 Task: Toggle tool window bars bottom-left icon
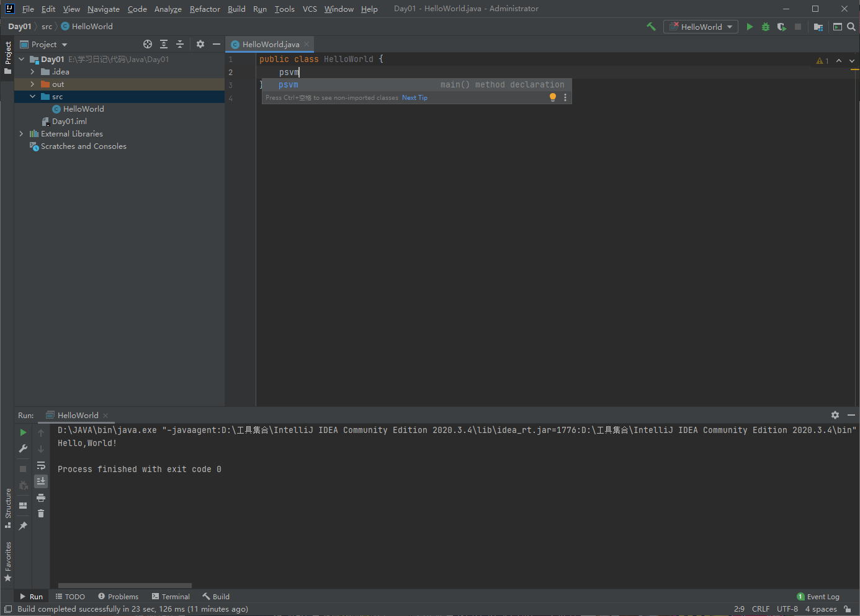tap(8, 609)
